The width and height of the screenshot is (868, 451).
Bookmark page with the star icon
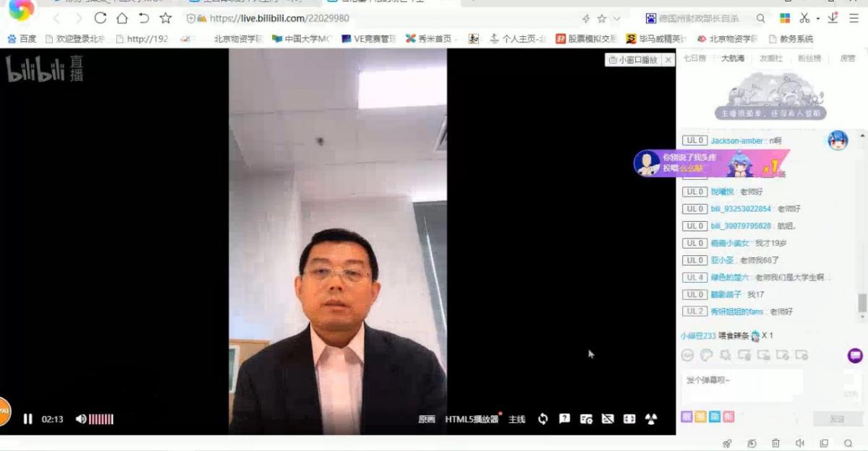tap(166, 18)
